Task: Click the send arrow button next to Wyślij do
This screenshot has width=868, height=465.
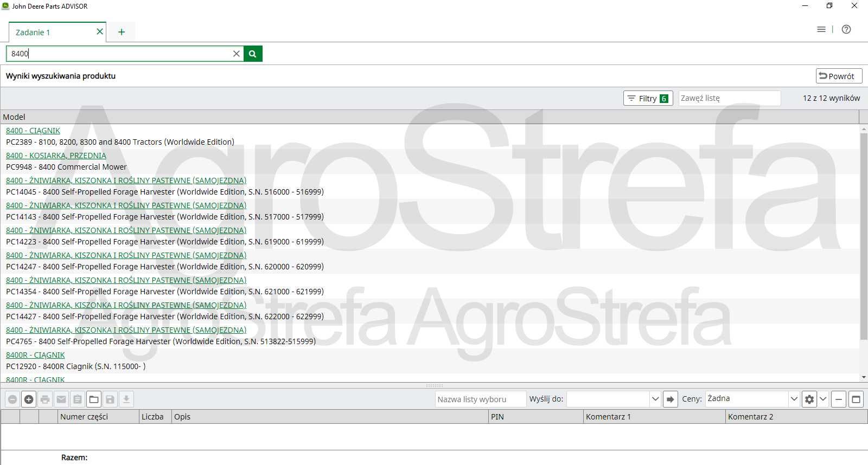Action: click(671, 399)
